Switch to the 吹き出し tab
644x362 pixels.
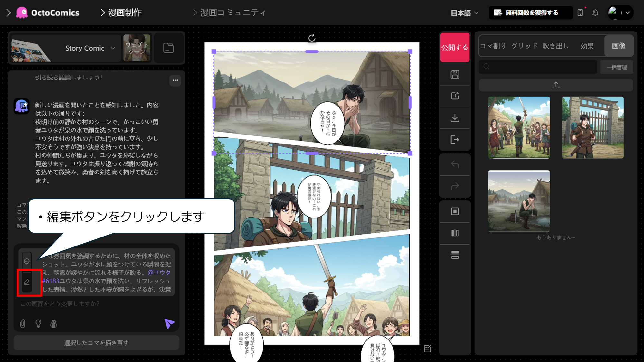(x=555, y=46)
